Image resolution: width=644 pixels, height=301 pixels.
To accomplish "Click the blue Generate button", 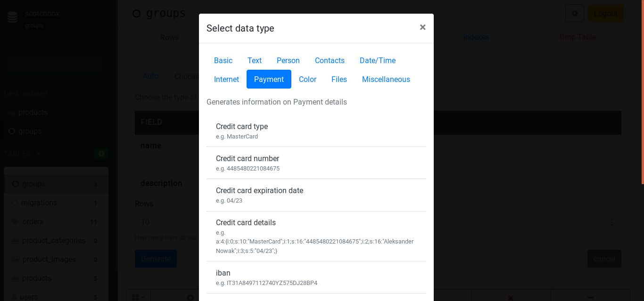I will [x=156, y=259].
